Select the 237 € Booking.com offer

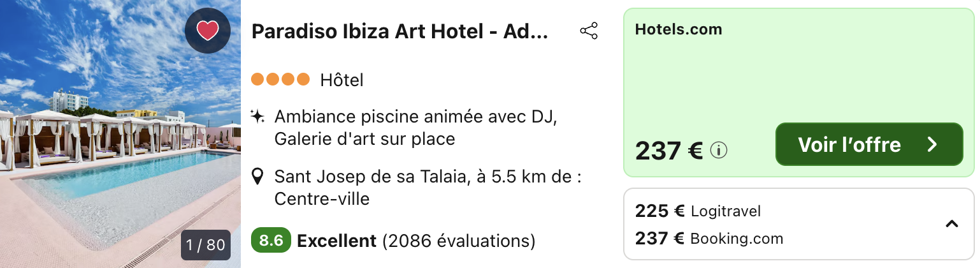[709, 239]
